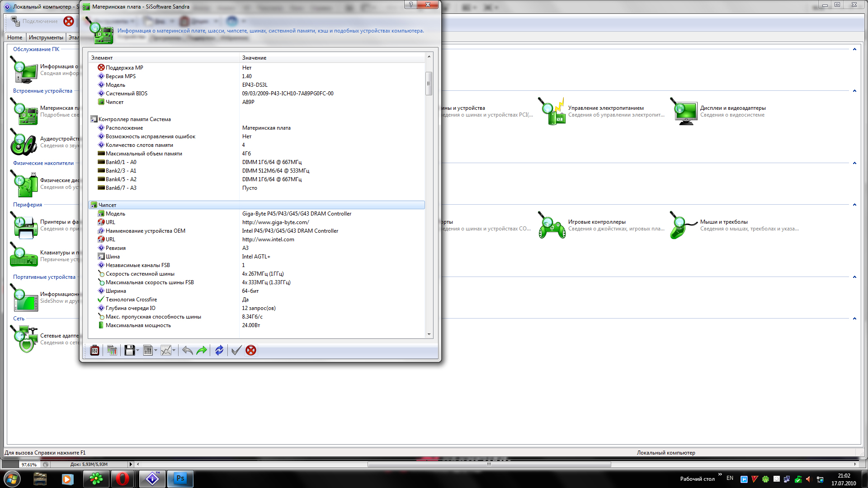Click the grey back arrow icon
Viewport: 868px width, 488px height.
click(187, 350)
